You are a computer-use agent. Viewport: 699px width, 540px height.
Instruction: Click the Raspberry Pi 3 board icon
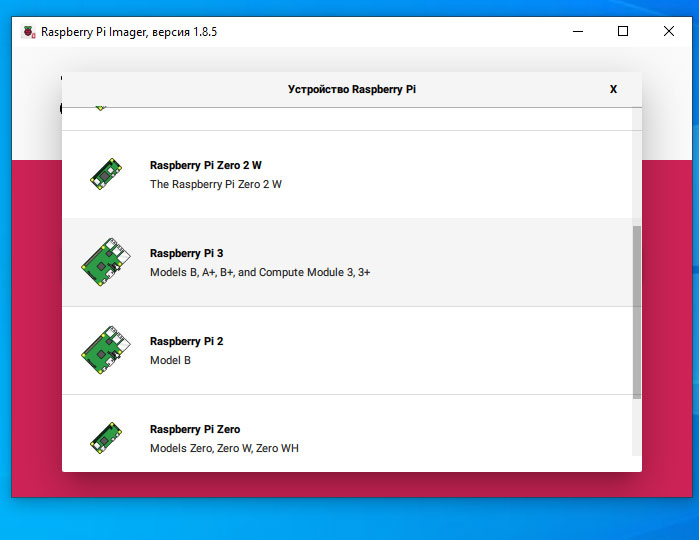[106, 262]
